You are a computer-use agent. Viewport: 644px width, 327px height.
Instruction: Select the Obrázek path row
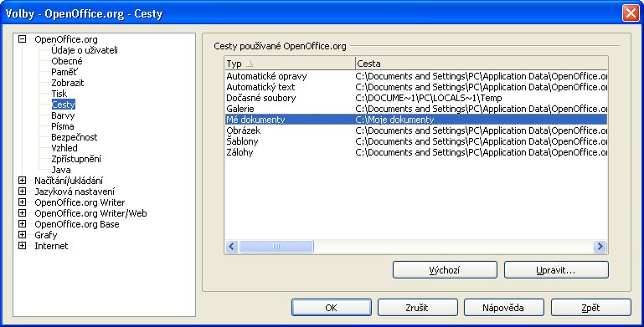coord(416,130)
